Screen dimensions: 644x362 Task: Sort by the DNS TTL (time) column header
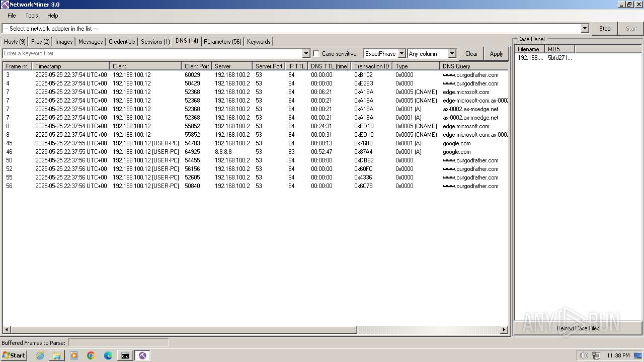point(330,66)
